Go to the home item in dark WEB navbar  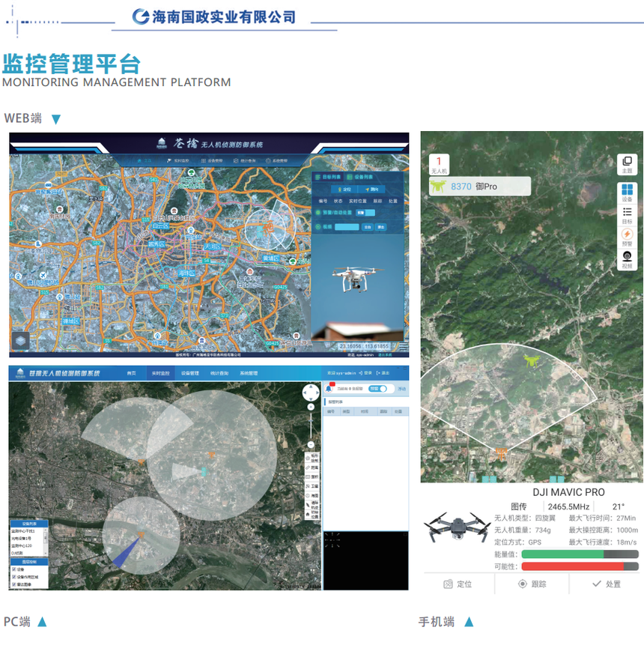(x=145, y=160)
